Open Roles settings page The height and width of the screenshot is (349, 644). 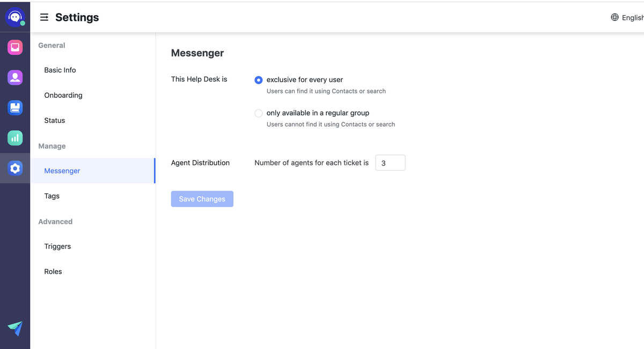[53, 272]
